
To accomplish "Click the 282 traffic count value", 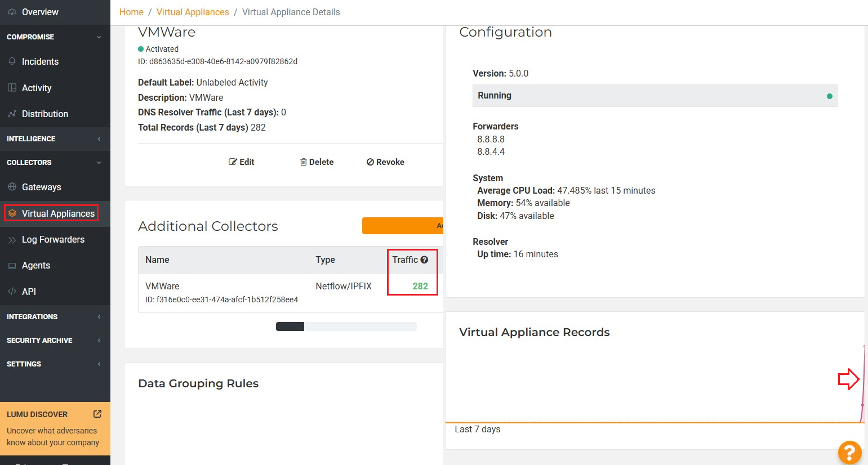I will click(420, 286).
